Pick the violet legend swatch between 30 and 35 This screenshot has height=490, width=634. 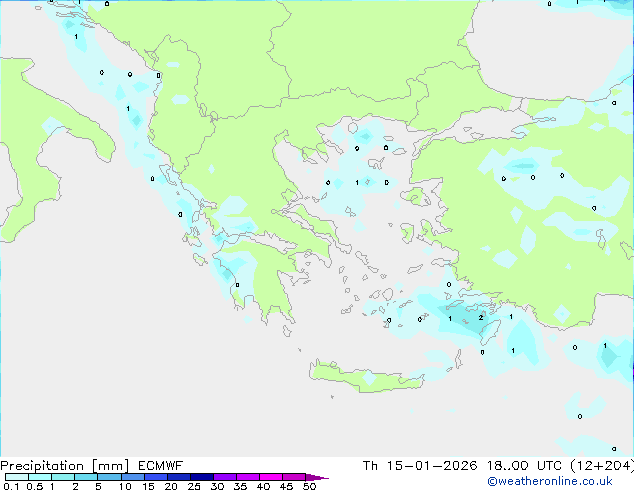225,477
